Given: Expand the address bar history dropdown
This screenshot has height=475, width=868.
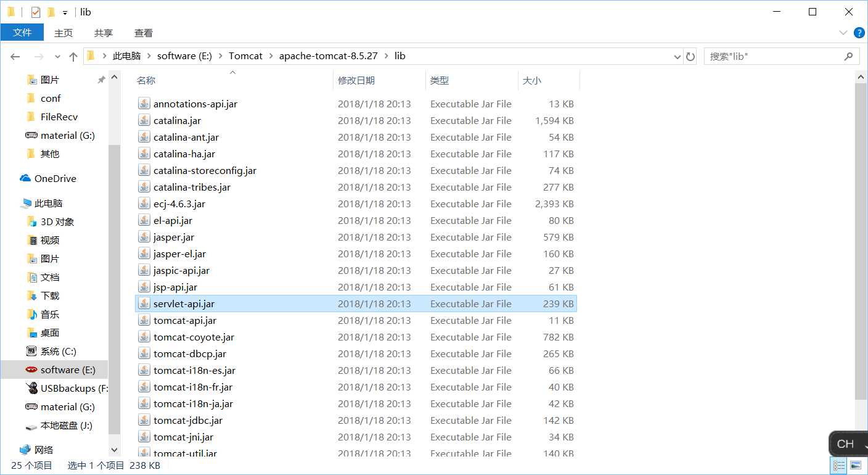Looking at the screenshot, I should (x=678, y=56).
